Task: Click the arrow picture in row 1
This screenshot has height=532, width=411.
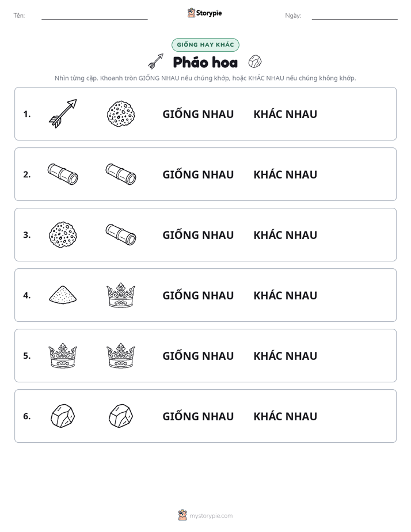Action: [63, 113]
